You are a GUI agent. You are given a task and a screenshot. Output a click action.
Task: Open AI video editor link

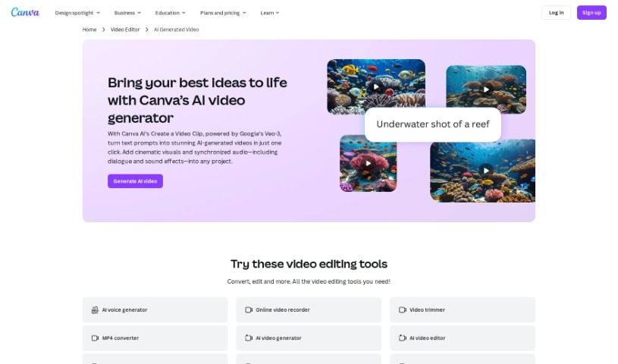tap(463, 338)
